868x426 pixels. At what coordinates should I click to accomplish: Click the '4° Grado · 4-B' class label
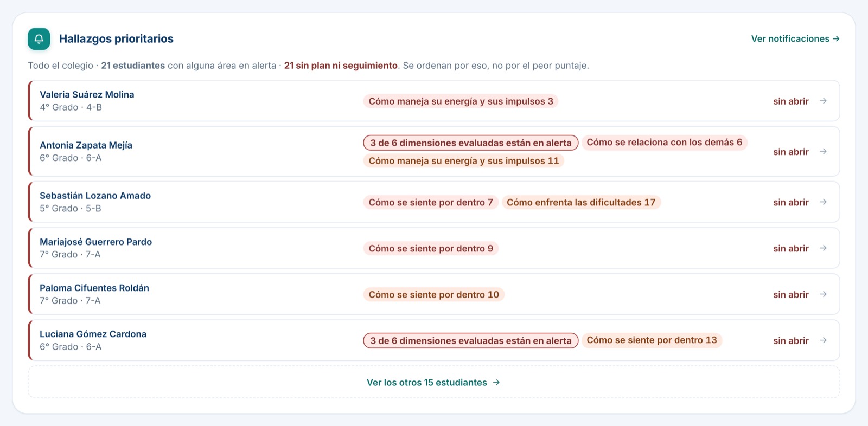click(x=71, y=107)
